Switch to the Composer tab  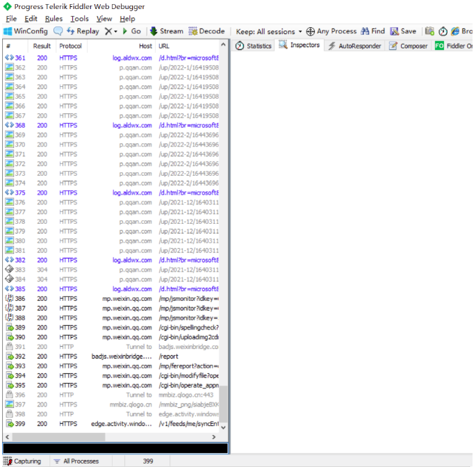pos(409,46)
